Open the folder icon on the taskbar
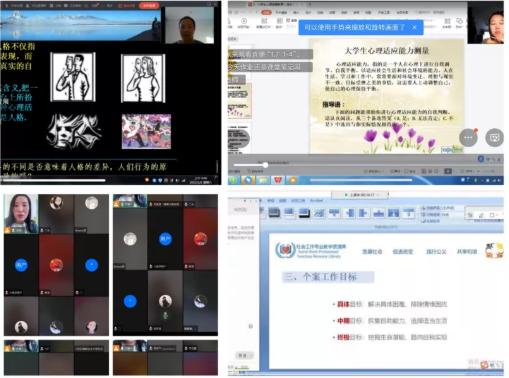 [263, 180]
